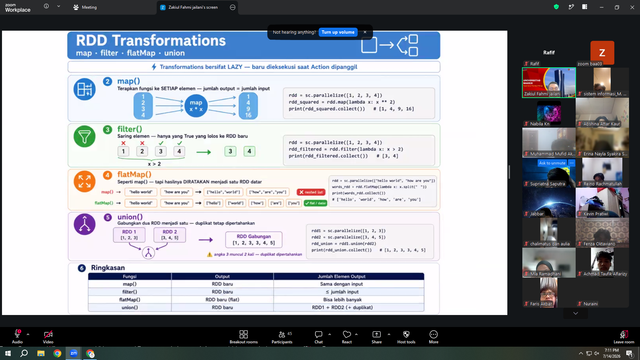Click the green encryption shield icon

[x=556, y=7]
